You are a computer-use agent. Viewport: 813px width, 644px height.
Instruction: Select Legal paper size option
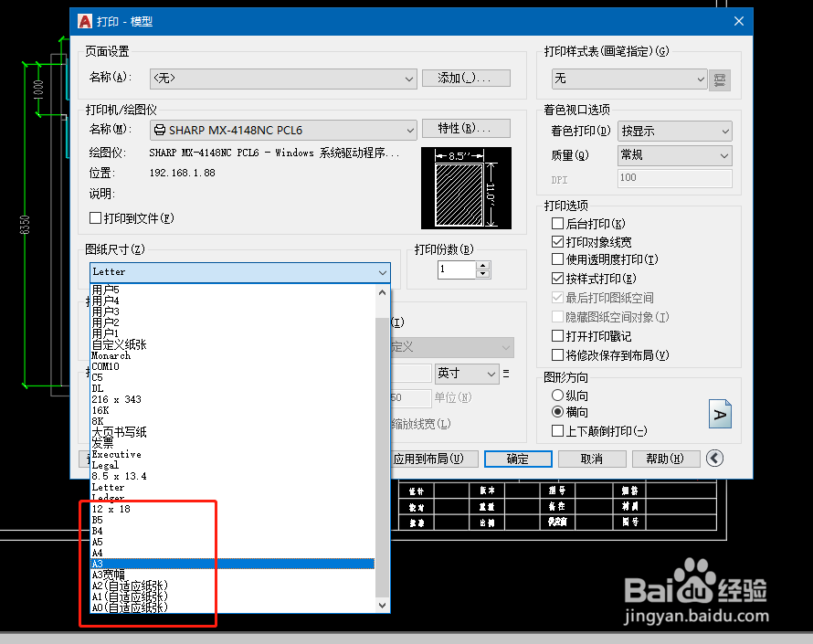click(233, 465)
